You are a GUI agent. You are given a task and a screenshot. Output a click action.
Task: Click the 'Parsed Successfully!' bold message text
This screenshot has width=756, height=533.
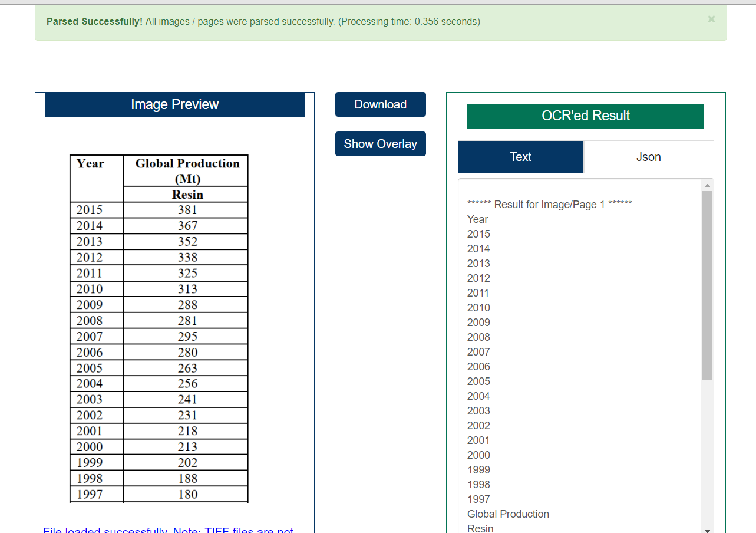click(x=94, y=22)
